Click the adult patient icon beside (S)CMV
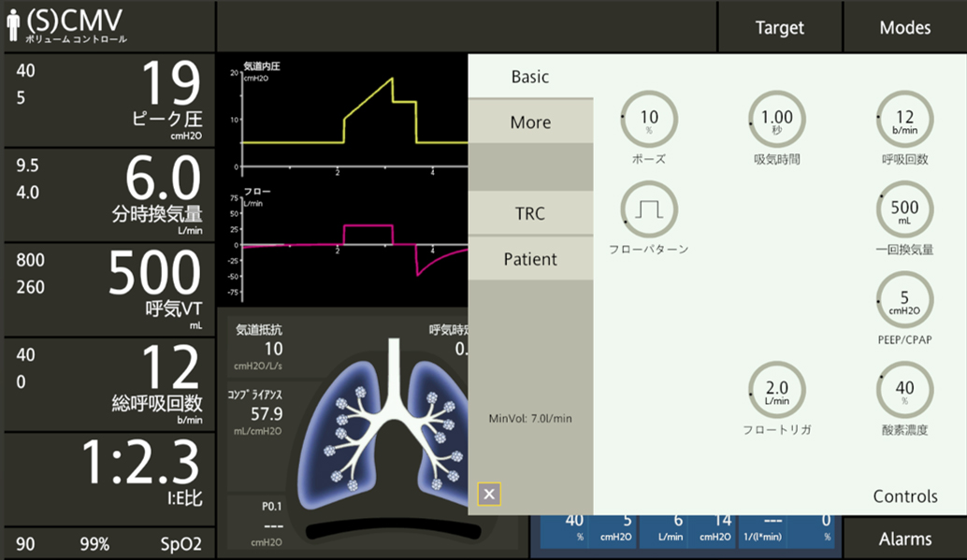 13,26
